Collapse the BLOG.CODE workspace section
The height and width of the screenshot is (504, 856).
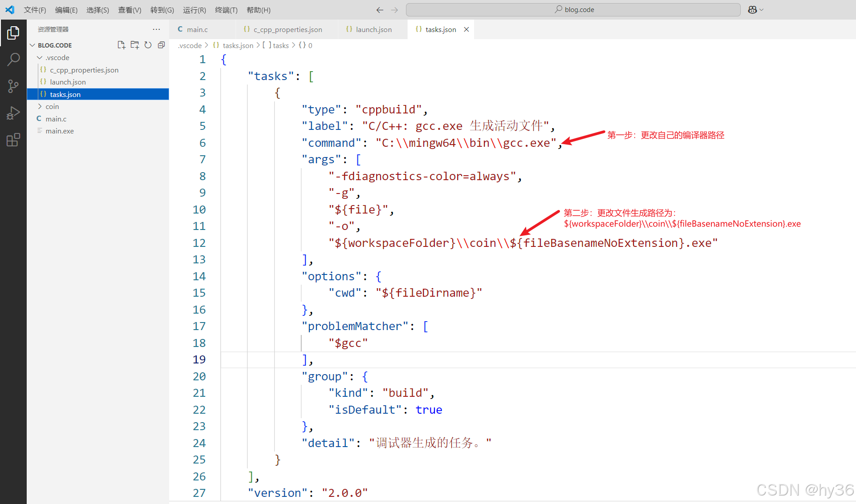(x=32, y=44)
